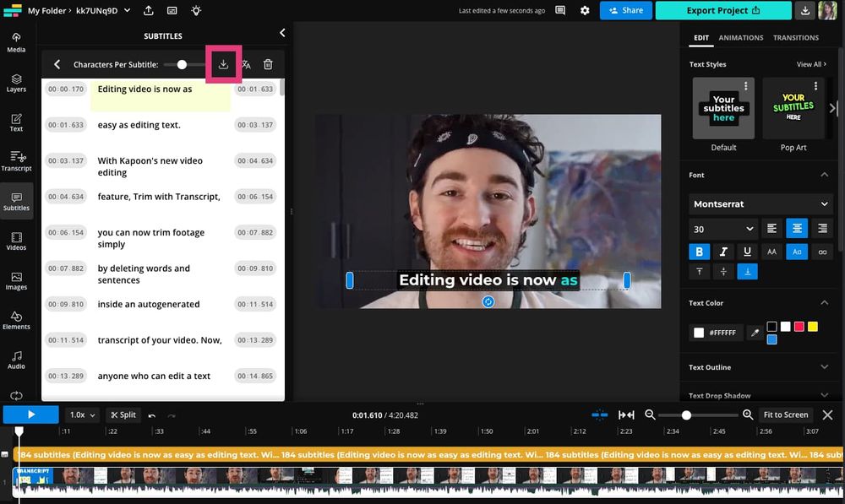The height and width of the screenshot is (504, 845).
Task: Open the Transcript panel in the sidebar
Action: pos(16,163)
